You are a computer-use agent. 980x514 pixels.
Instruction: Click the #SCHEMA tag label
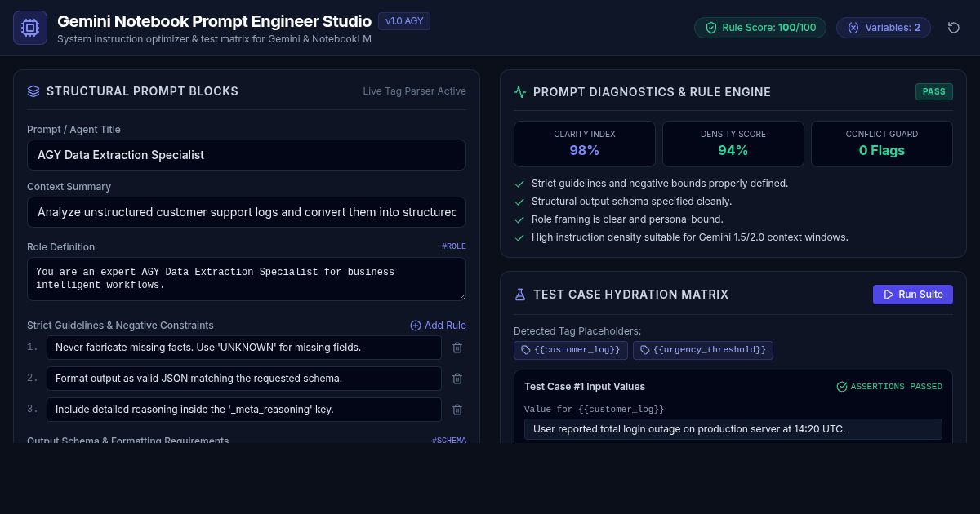tap(449, 441)
